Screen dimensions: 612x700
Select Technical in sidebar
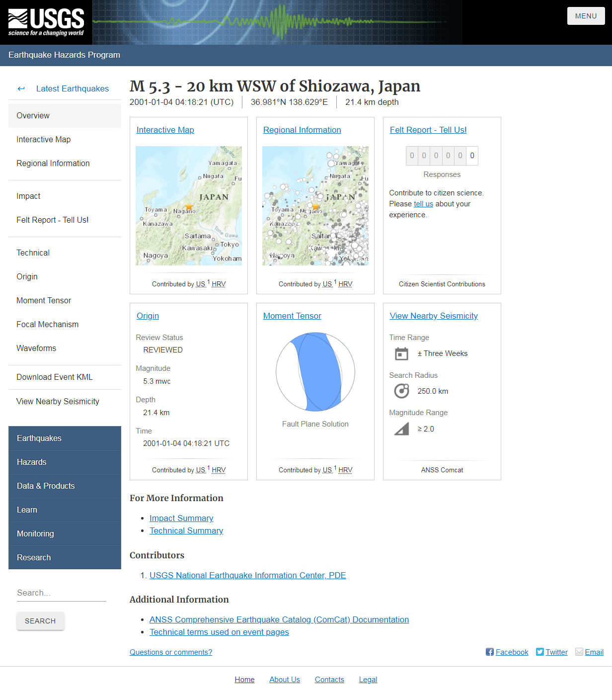pos(65,253)
